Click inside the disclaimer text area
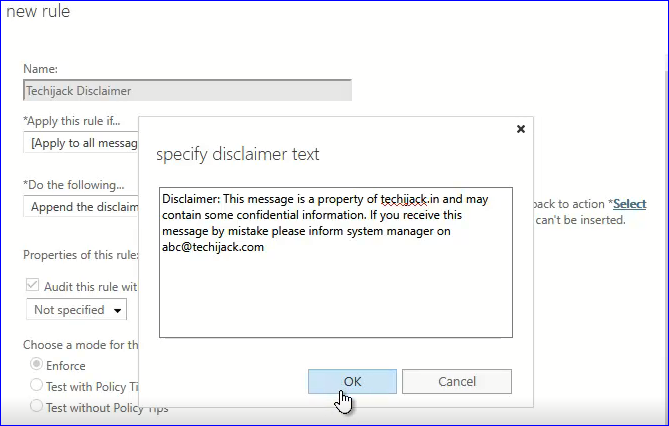Image resolution: width=669 pixels, height=426 pixels. click(336, 262)
